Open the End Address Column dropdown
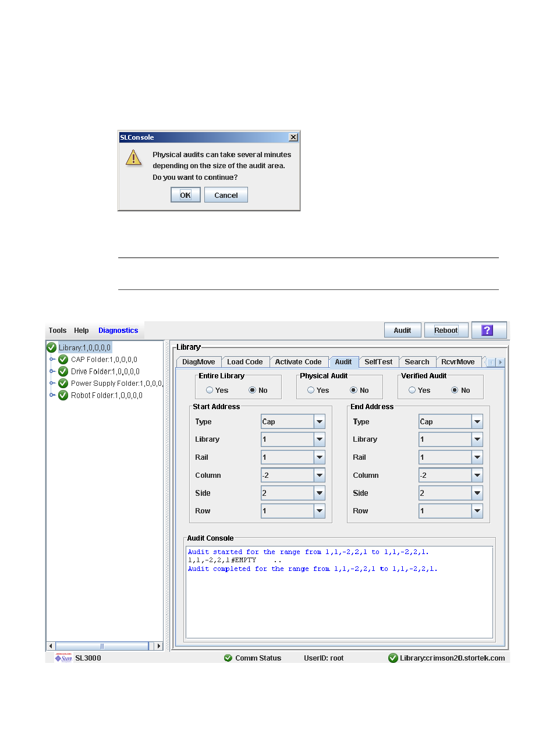 click(477, 475)
